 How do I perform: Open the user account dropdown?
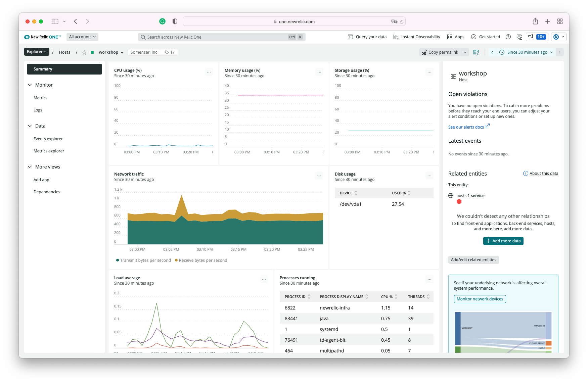(x=559, y=37)
